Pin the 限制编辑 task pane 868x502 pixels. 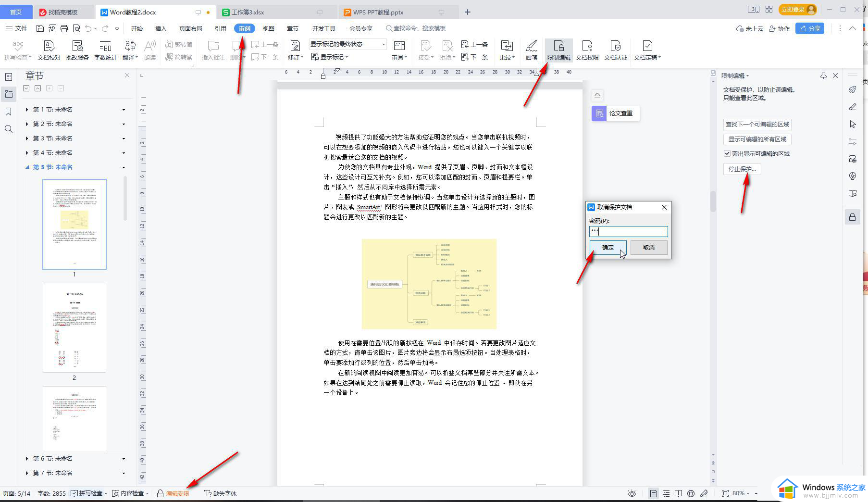point(823,75)
